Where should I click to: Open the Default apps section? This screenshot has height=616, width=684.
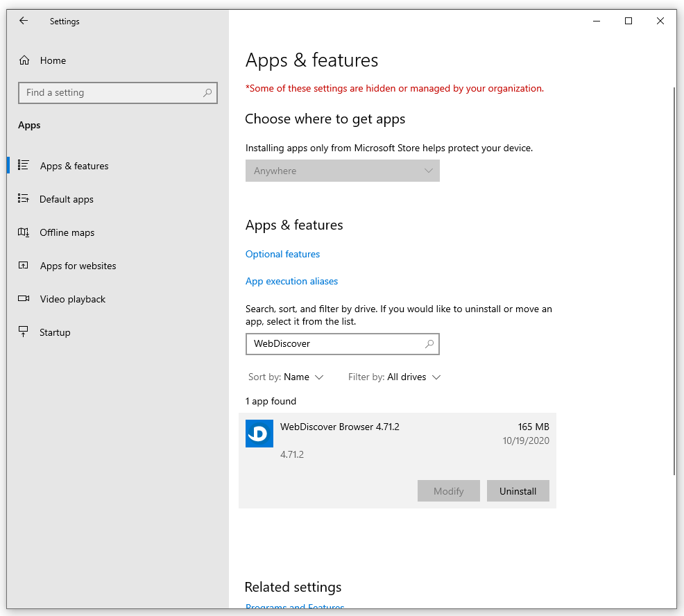click(x=67, y=199)
